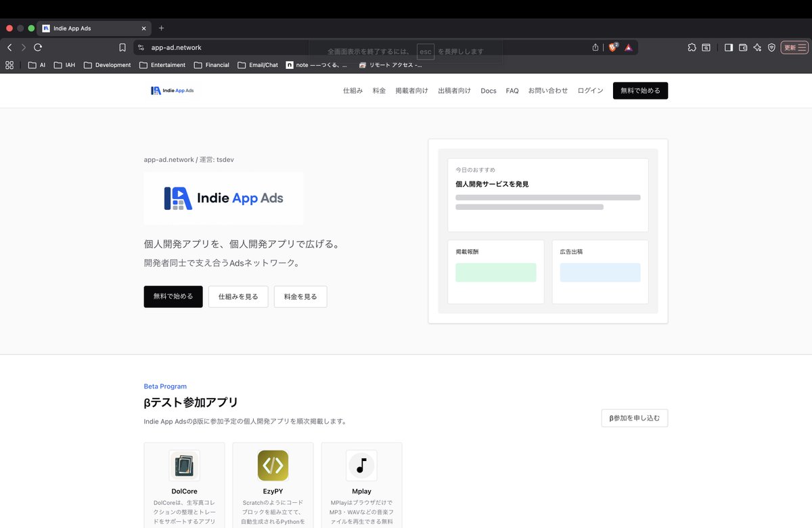Viewport: 812px width, 528px height.
Task: Go back with the browser back arrow
Action: tap(9, 47)
